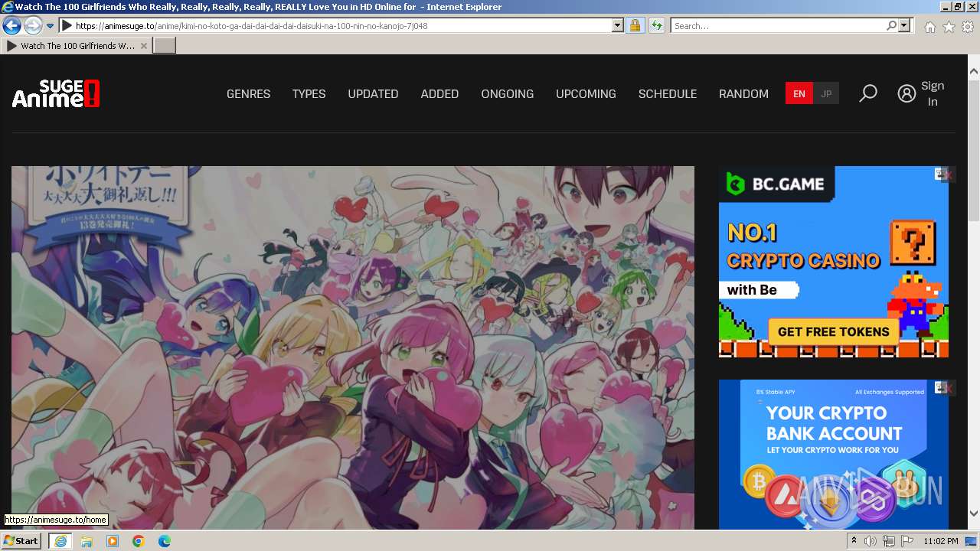Open the SCHEDULE page

click(x=668, y=93)
